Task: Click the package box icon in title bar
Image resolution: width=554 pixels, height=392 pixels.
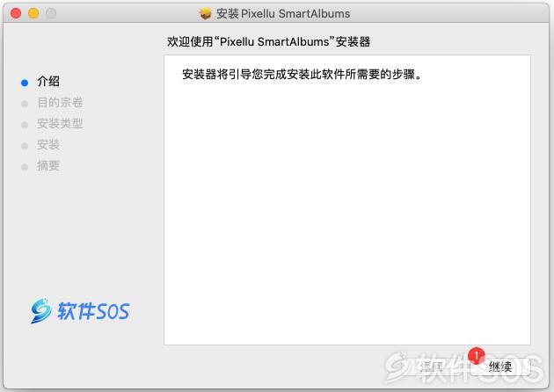Action: 205,14
